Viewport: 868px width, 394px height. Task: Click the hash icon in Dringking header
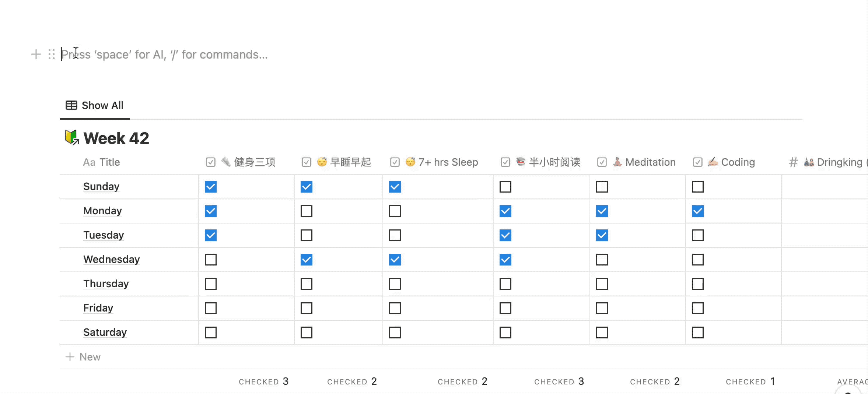[793, 162]
